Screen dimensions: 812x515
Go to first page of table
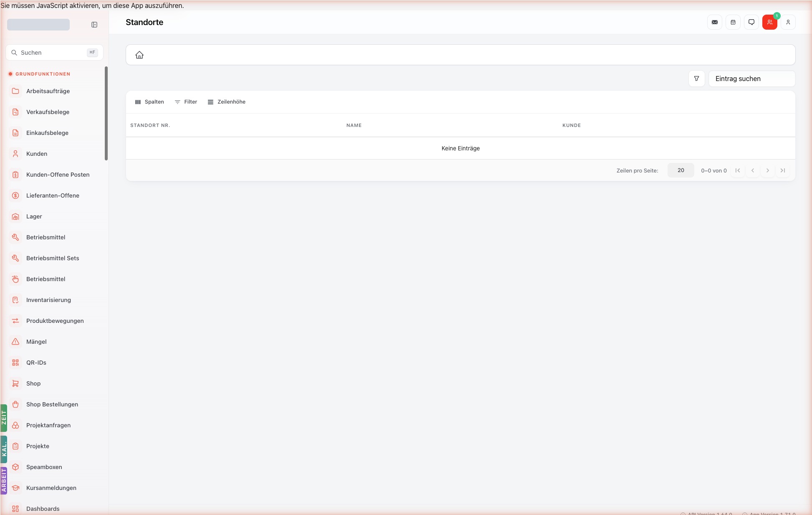click(738, 170)
